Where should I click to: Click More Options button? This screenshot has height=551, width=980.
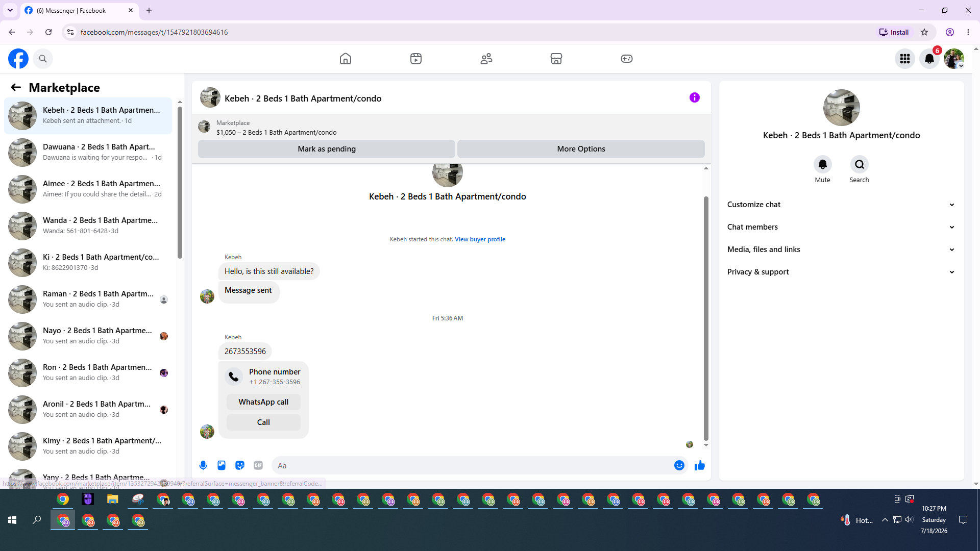[x=581, y=149]
